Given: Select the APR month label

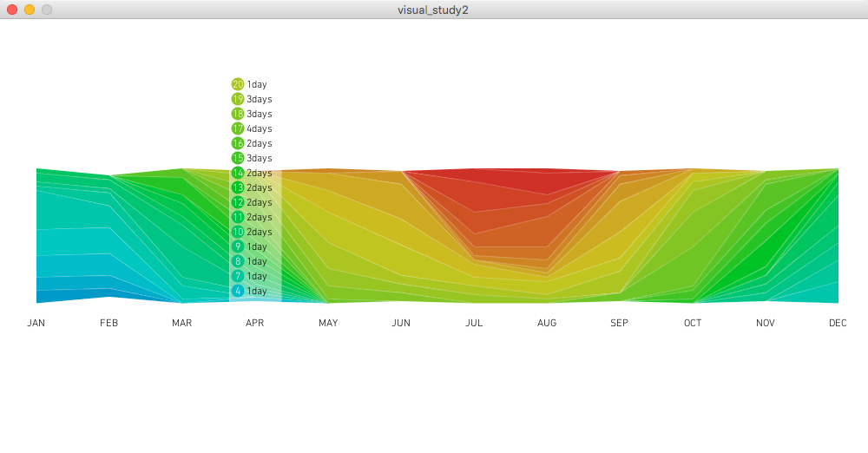Looking at the screenshot, I should pyautogui.click(x=255, y=323).
